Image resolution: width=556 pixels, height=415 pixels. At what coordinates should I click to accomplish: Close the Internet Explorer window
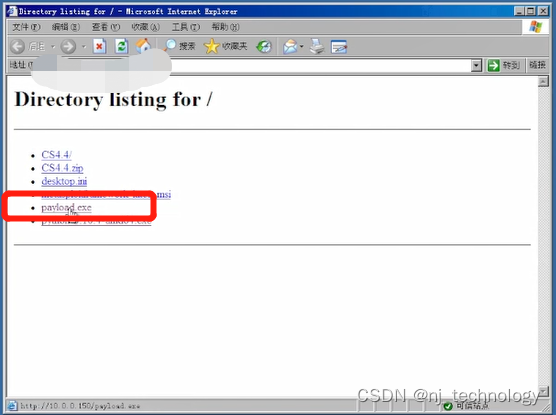(x=543, y=11)
